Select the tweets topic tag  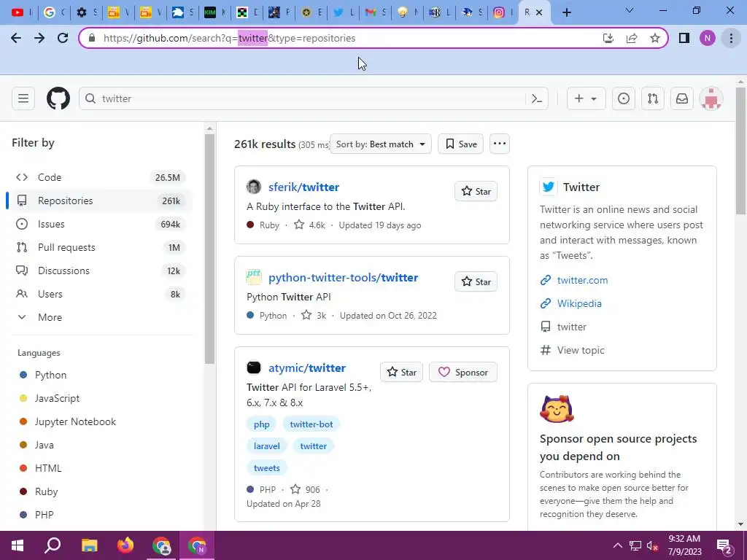point(267,468)
